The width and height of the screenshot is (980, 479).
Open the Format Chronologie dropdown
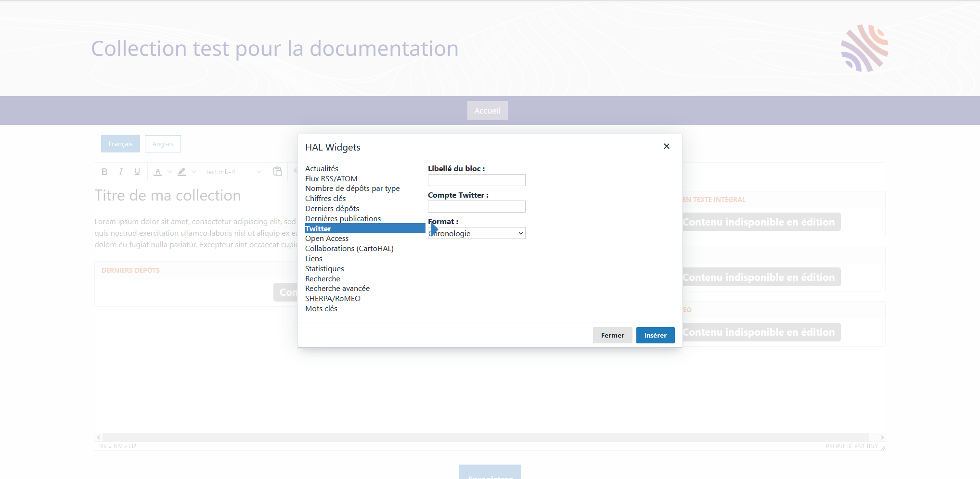coord(477,233)
